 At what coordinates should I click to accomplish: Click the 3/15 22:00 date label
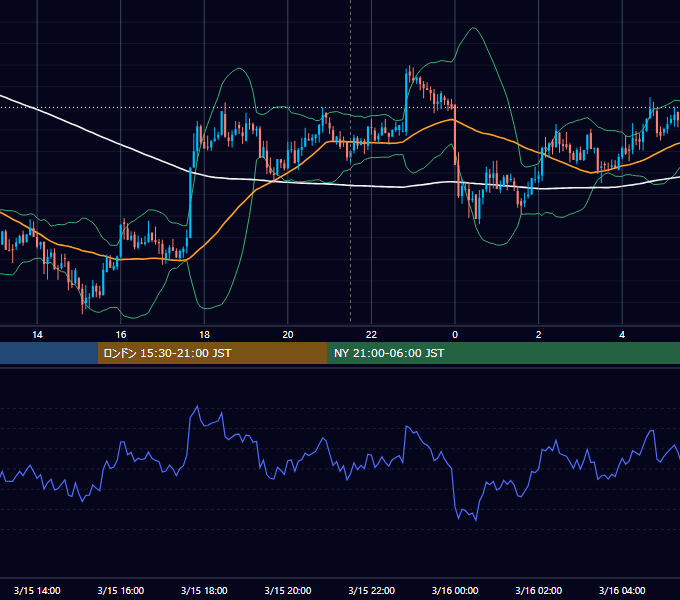372,590
